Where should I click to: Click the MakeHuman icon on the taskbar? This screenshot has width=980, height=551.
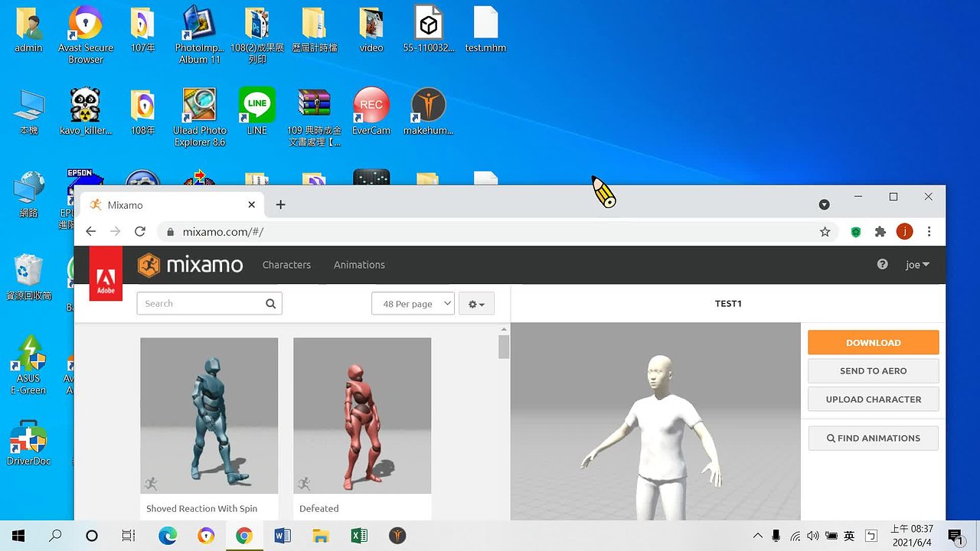coord(397,536)
